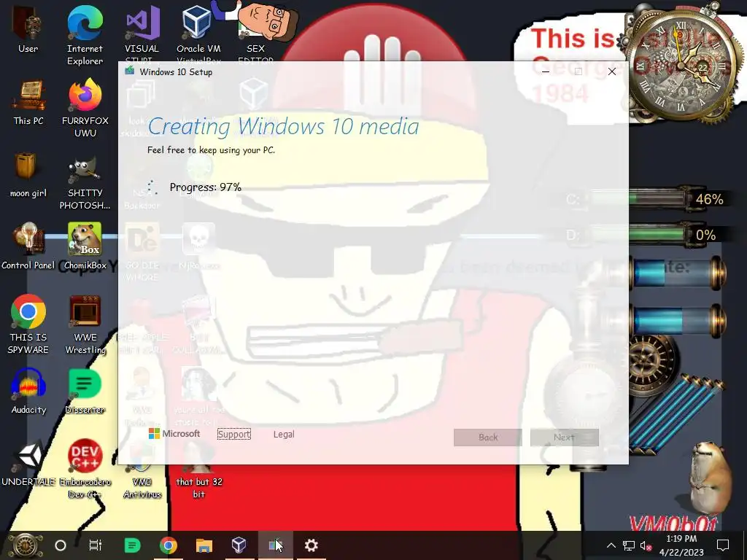Image resolution: width=747 pixels, height=560 pixels.
Task: Open the moon girl recycle bin icon
Action: [x=28, y=175]
